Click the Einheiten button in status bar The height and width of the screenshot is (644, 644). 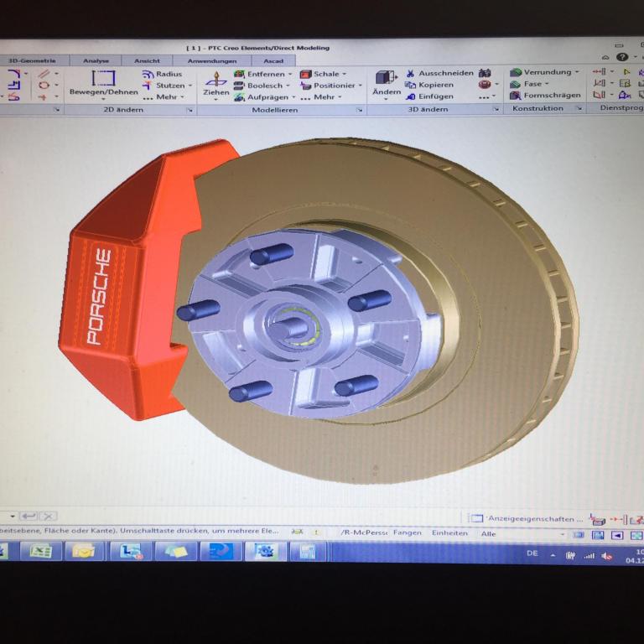(449, 533)
